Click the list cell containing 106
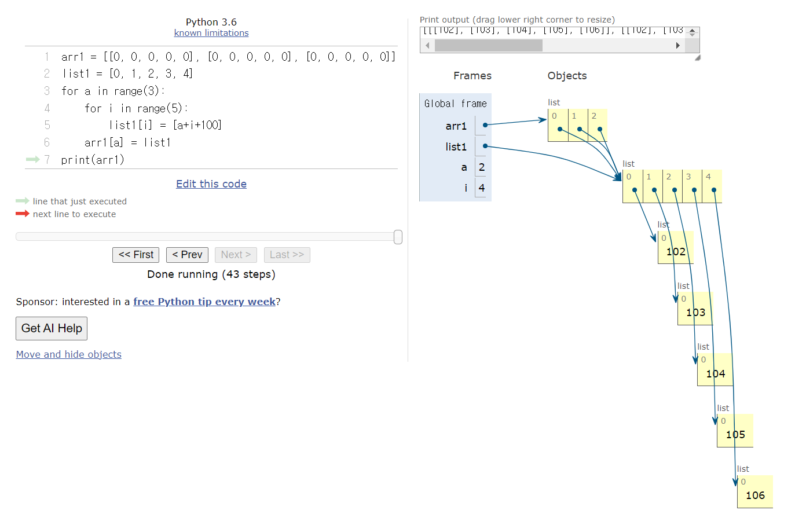Screen dimensions: 806x532 pos(755,492)
